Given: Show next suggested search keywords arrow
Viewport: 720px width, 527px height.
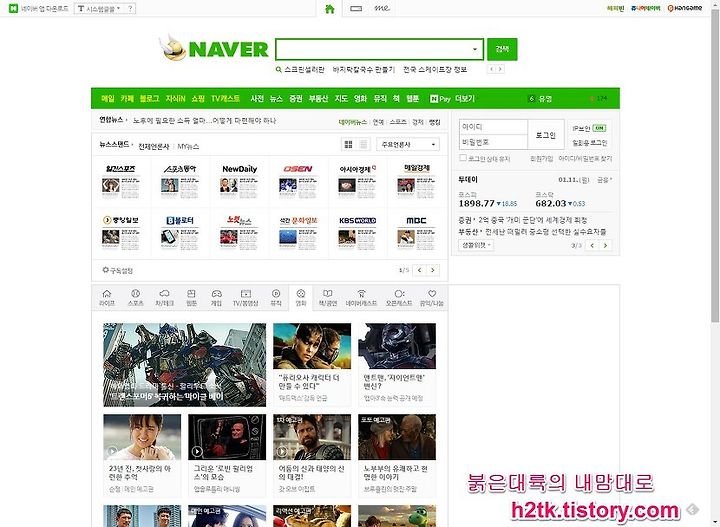Looking at the screenshot, I should coord(500,69).
